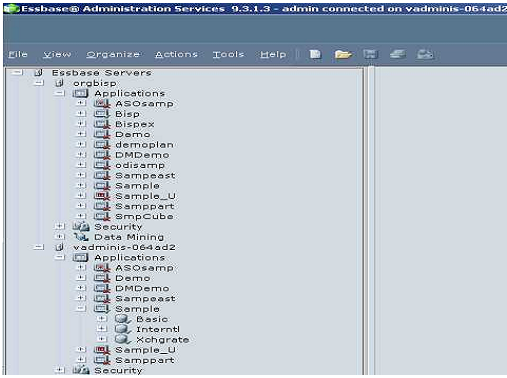Image resolution: width=507 pixels, height=378 pixels.
Task: Expand the Demo application under orgbisp
Action: (81, 134)
